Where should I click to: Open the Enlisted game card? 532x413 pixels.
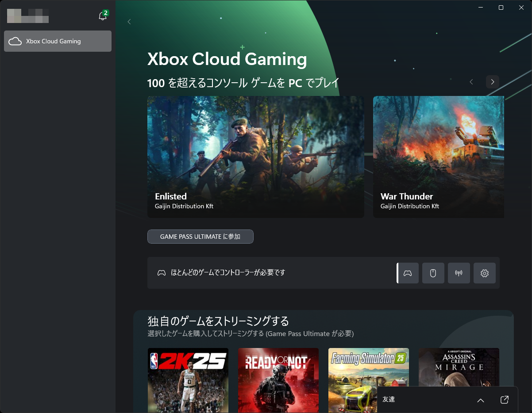click(x=256, y=157)
